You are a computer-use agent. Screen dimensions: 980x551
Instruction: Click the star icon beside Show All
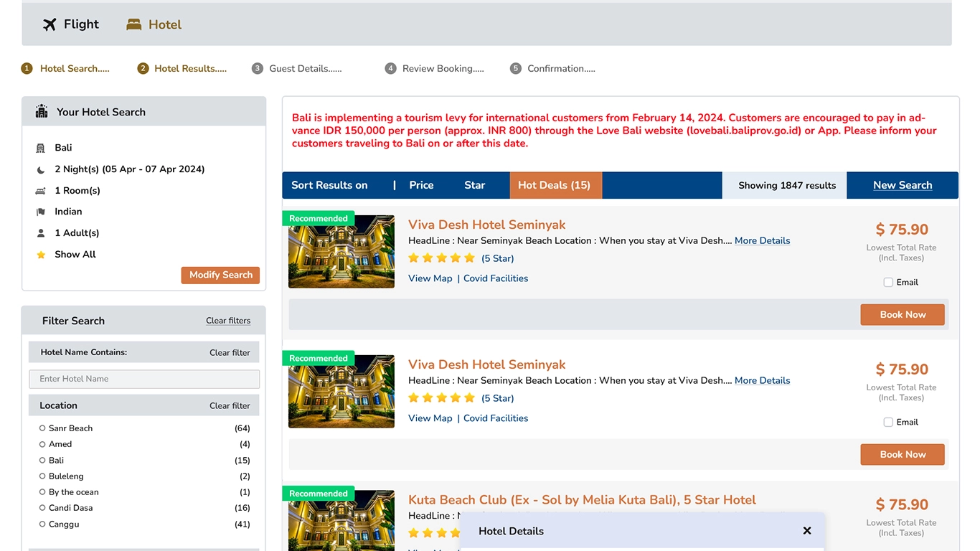[x=41, y=255]
